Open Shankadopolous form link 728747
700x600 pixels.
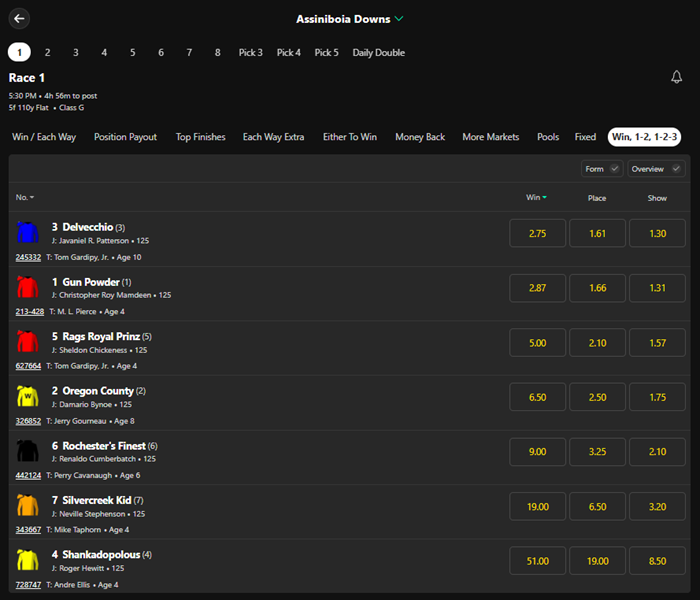28,585
